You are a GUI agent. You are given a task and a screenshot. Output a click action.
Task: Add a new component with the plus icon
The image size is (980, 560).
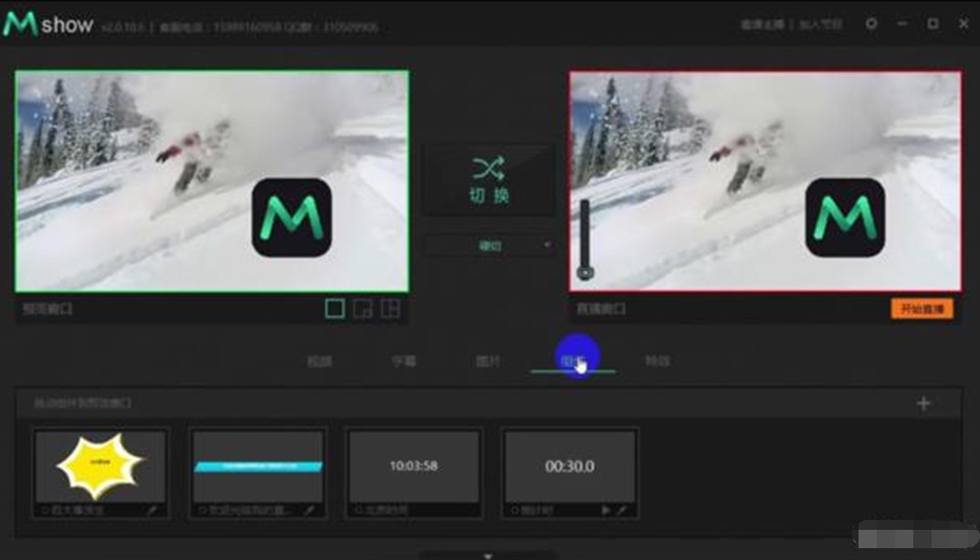[x=923, y=404]
